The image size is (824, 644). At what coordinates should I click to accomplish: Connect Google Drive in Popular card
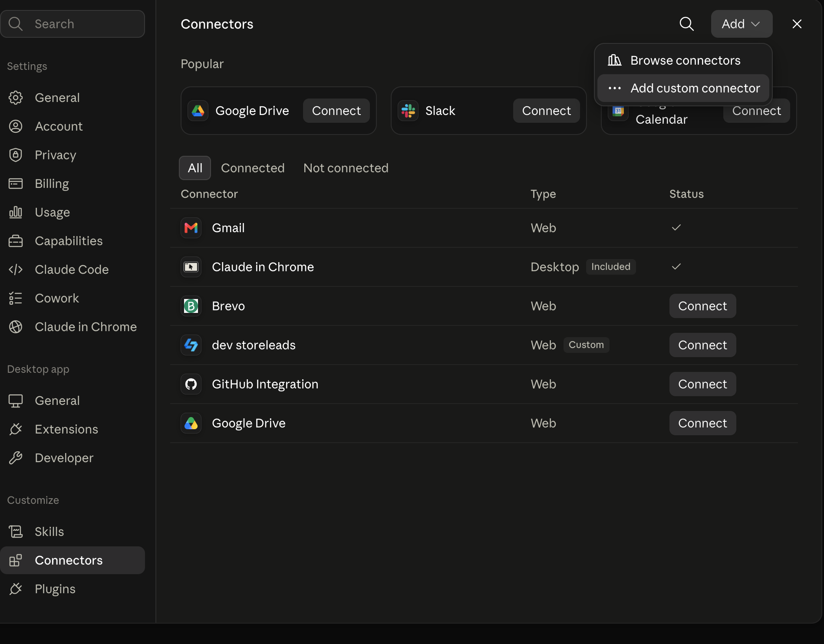[x=336, y=111]
